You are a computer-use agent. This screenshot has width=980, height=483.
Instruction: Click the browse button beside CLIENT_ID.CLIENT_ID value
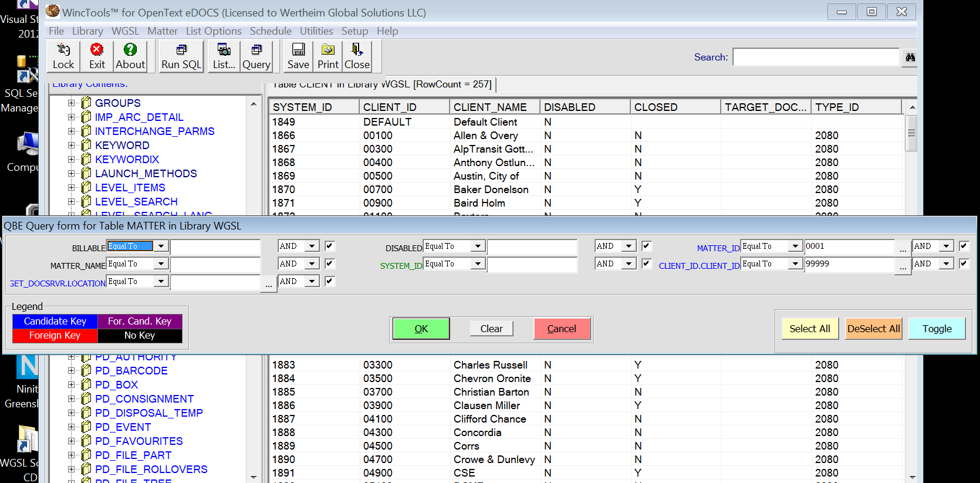coord(903,265)
